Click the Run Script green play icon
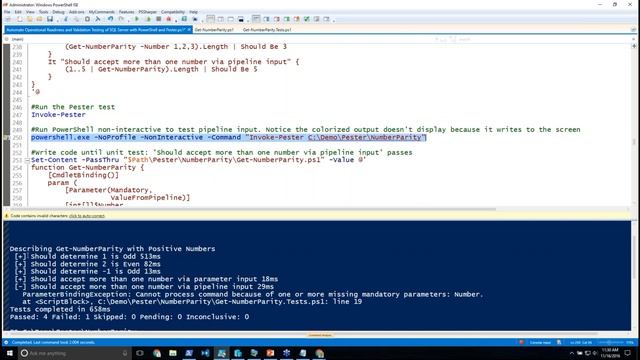 point(137,19)
